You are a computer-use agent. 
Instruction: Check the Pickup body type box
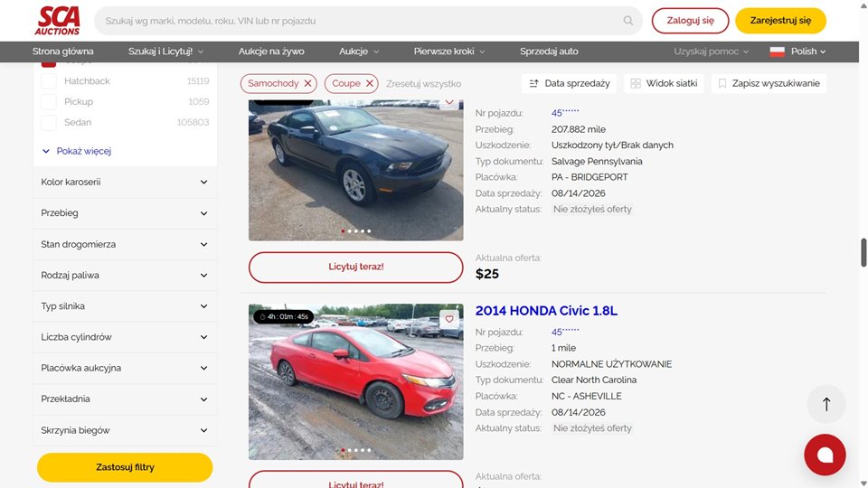point(49,102)
